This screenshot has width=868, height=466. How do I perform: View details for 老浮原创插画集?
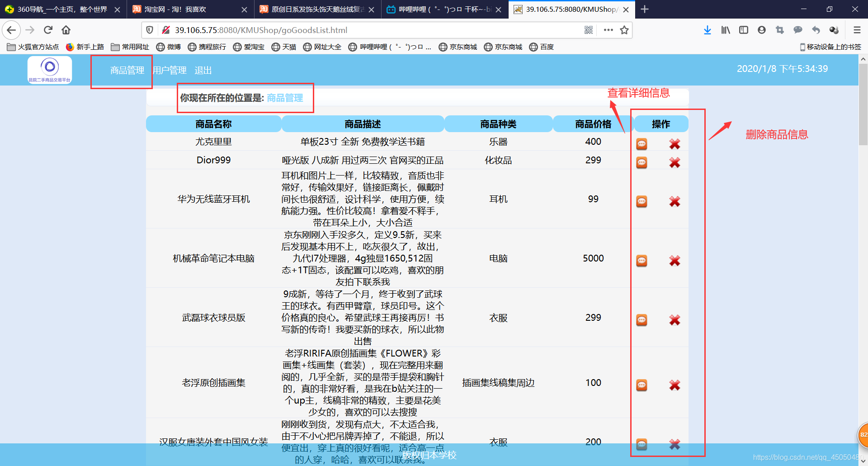tap(642, 385)
